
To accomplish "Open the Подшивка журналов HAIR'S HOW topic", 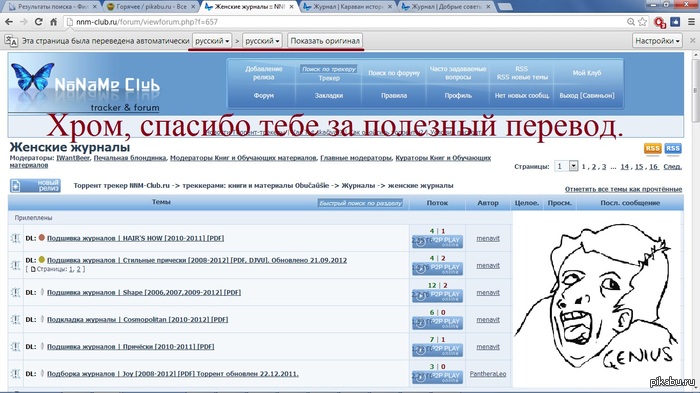I will (x=135, y=238).
